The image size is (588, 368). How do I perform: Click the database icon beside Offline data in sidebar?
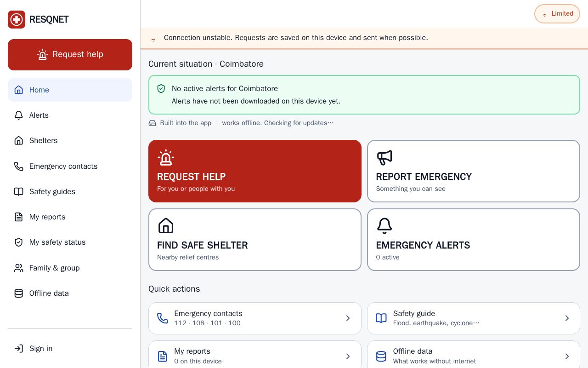tap(18, 293)
